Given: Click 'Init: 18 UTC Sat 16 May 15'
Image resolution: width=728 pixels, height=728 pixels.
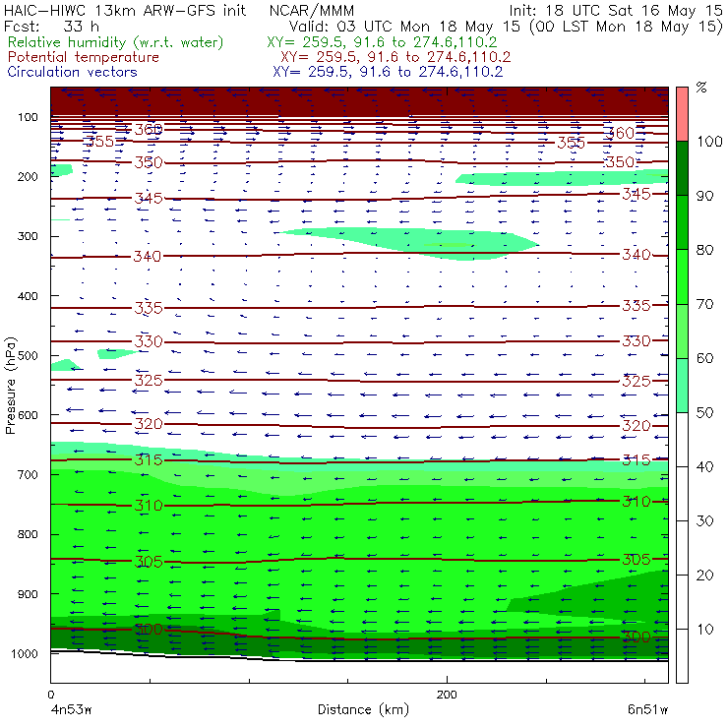Looking at the screenshot, I should (x=615, y=10).
